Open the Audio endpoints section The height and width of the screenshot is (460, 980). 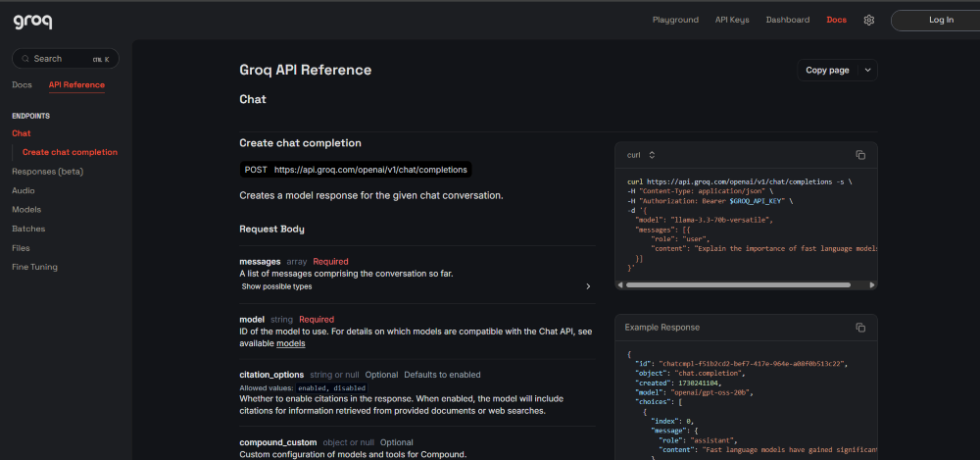(x=24, y=191)
